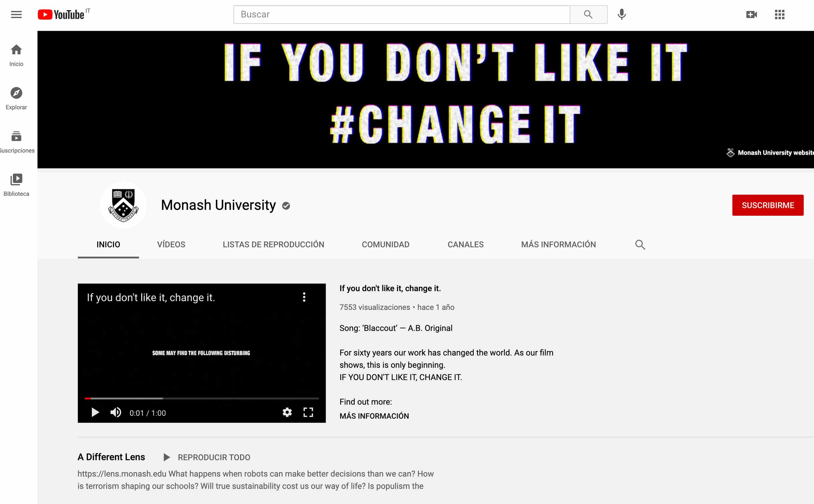Open video settings gear
This screenshot has width=814, height=504.
(287, 413)
